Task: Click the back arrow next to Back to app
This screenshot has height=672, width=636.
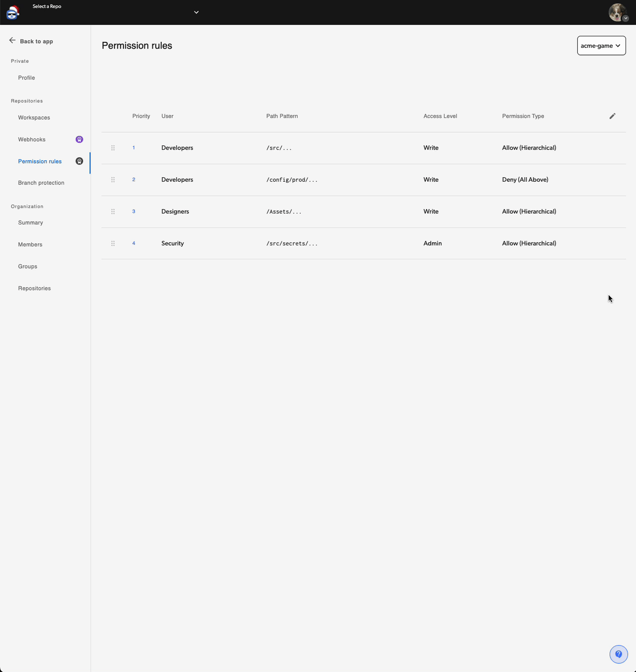Action: (12, 40)
